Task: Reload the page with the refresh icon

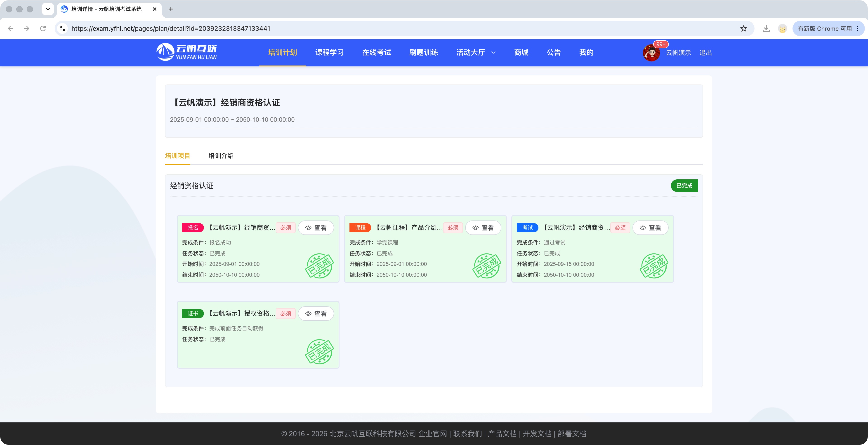Action: (x=43, y=29)
